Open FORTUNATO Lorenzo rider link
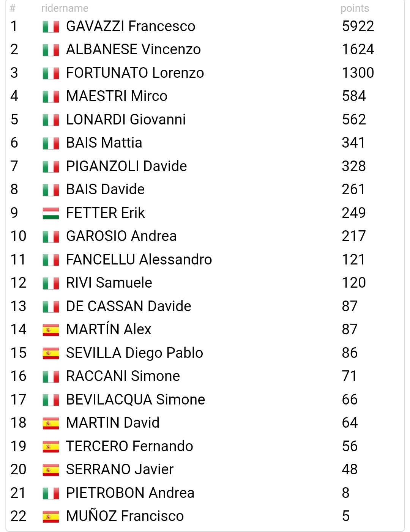Viewport: 410px width, 532px height. click(135, 73)
